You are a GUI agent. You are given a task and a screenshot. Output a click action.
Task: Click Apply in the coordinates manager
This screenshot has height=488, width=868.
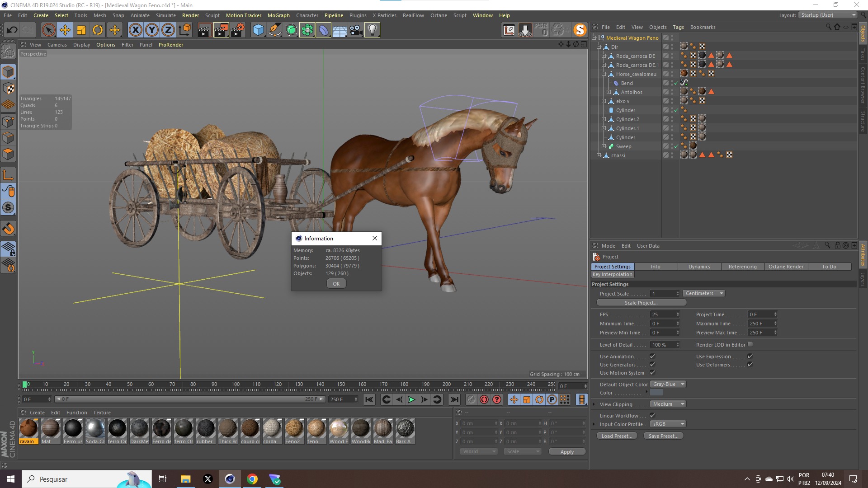(x=567, y=452)
